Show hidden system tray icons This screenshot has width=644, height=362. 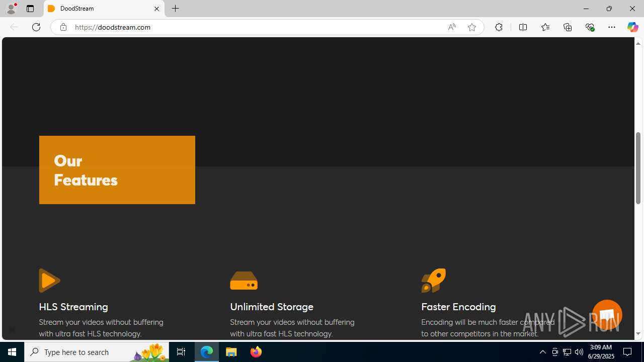coord(542,352)
